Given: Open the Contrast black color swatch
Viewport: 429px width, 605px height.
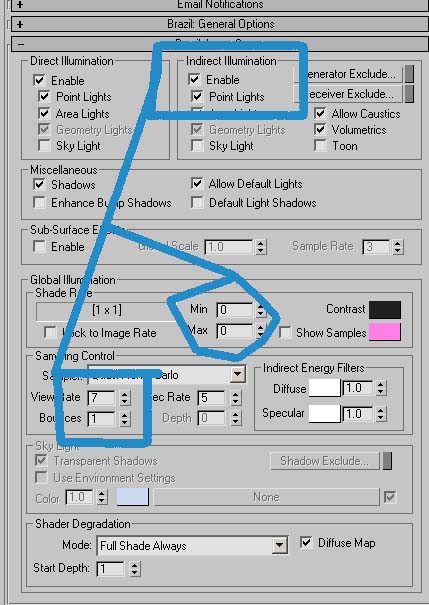Looking at the screenshot, I should (385, 309).
